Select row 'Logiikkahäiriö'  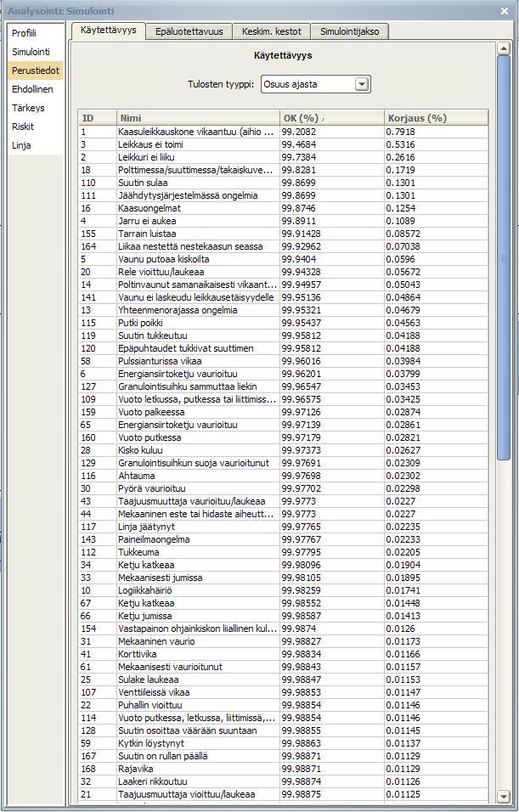284,590
